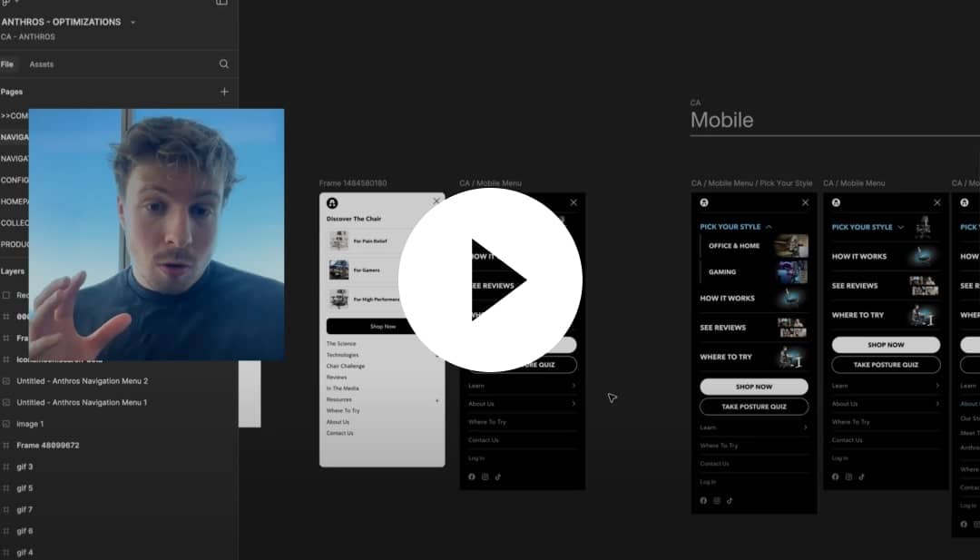This screenshot has width=980, height=560.
Task: Select the gif 4 layer
Action: tap(24, 553)
